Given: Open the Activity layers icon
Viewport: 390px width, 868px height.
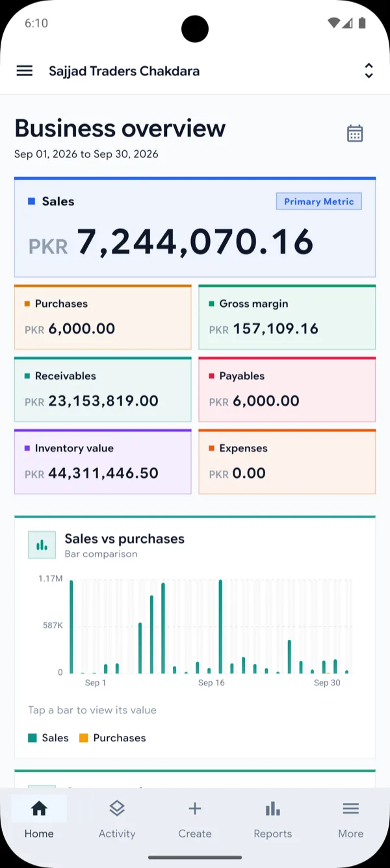Looking at the screenshot, I should pyautogui.click(x=117, y=808).
